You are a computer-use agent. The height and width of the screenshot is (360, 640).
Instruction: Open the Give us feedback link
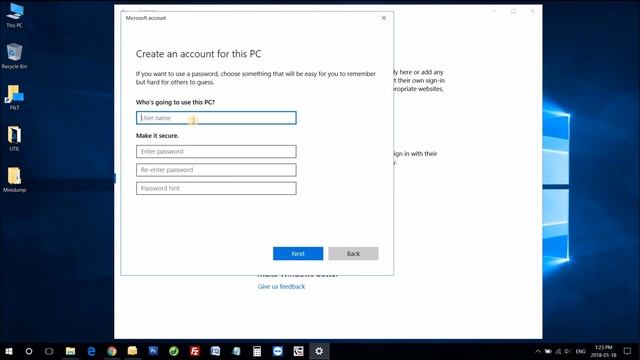click(281, 287)
